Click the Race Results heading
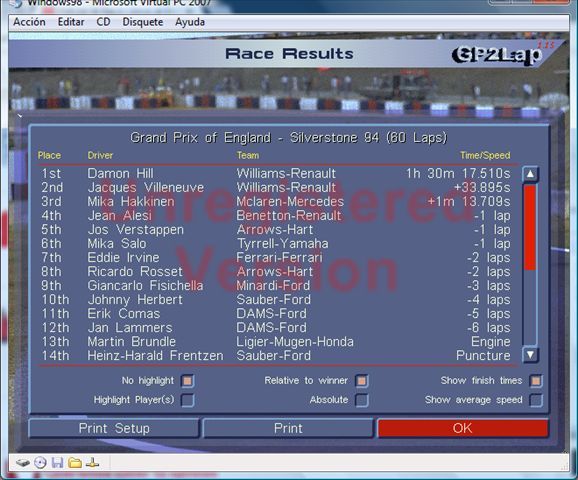The image size is (578, 480). coord(289,54)
